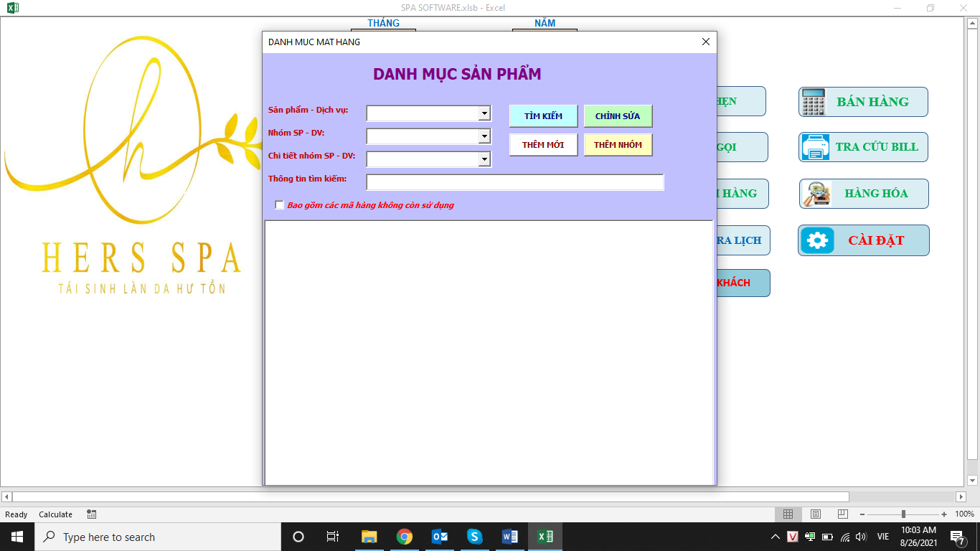The width and height of the screenshot is (980, 551).
Task: Expand the Sản phẩm - Dịch vụ dropdown
Action: [484, 113]
